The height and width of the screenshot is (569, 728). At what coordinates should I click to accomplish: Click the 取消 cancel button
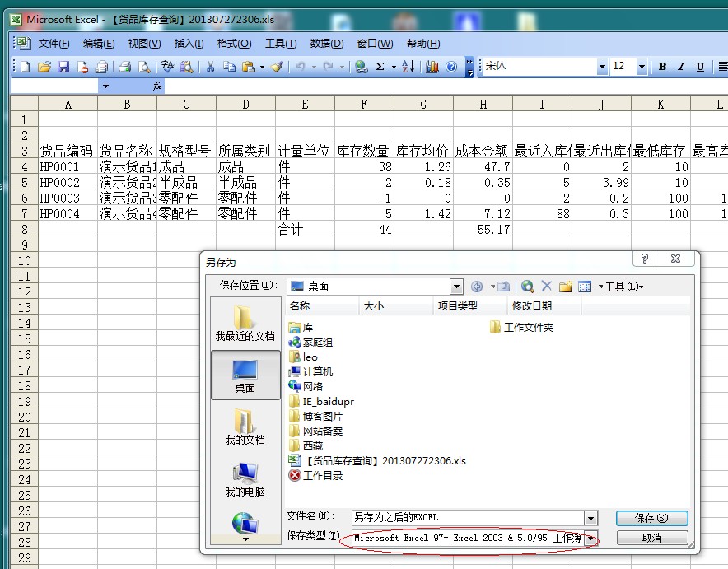[651, 537]
